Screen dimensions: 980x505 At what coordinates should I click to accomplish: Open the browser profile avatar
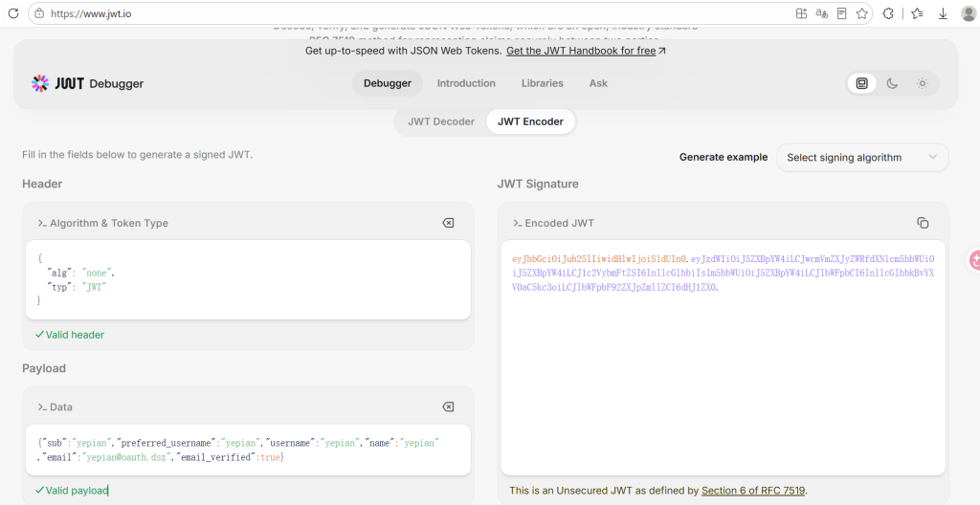(969, 13)
